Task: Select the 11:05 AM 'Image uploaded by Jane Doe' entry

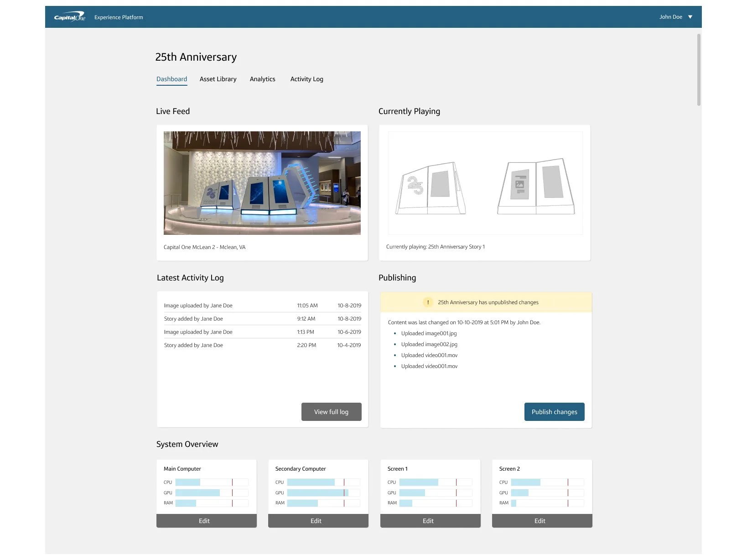Action: coord(263,306)
